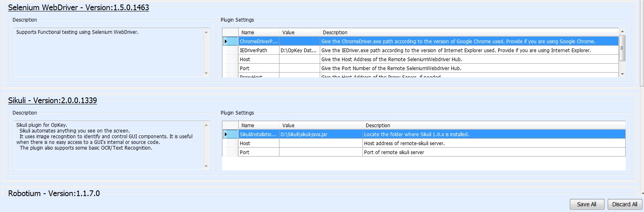Click the Sikuli grid Description column header

click(494, 125)
